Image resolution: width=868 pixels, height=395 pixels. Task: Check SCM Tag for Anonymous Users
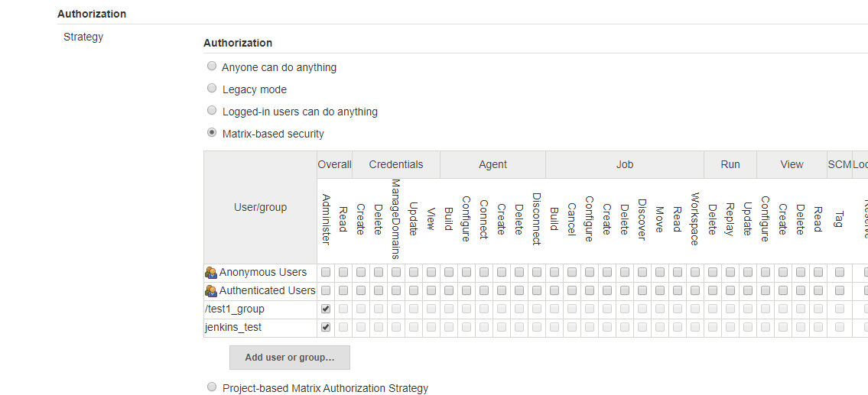[x=840, y=272]
